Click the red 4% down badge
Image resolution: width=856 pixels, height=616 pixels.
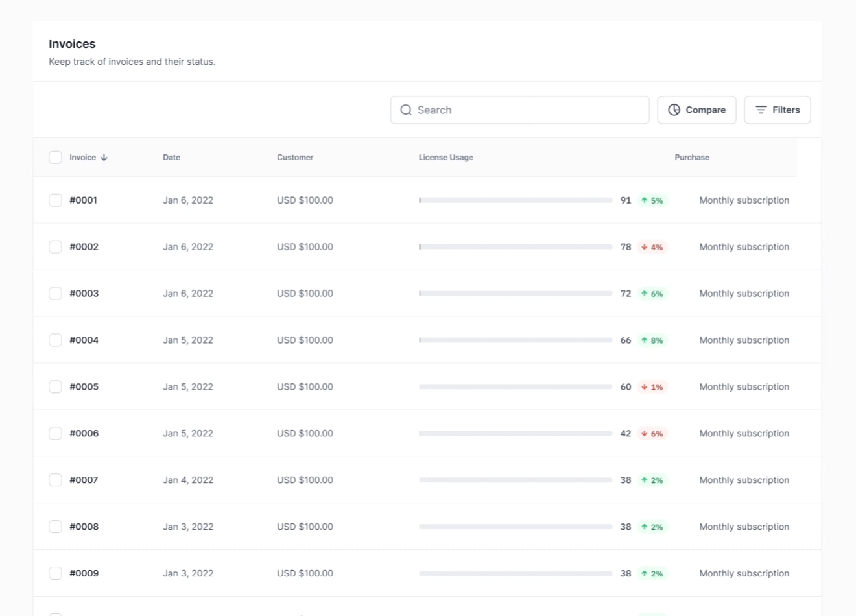tap(652, 247)
